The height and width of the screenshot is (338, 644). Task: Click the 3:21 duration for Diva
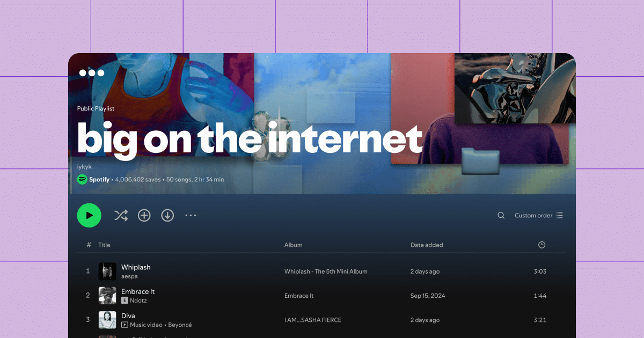(x=540, y=320)
